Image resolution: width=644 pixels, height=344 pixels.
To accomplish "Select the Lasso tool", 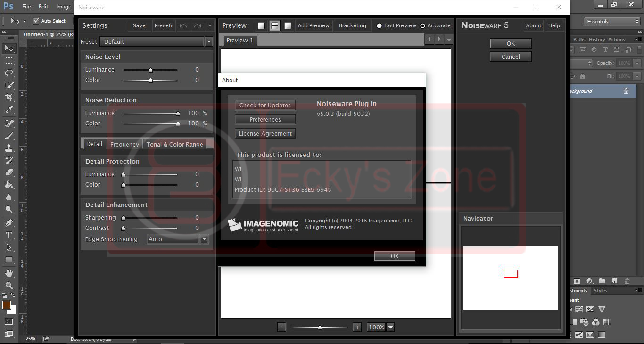I will (x=9, y=73).
